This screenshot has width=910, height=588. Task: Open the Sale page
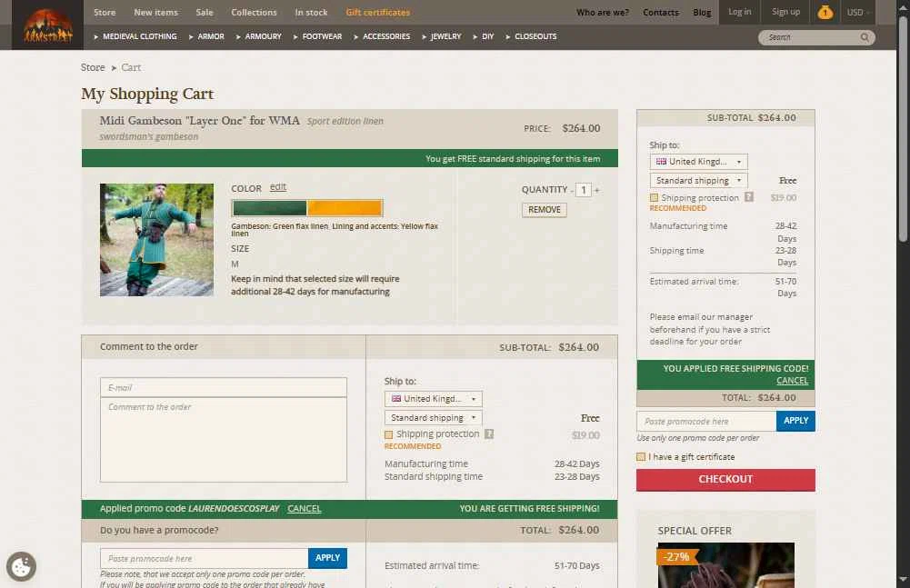205,12
